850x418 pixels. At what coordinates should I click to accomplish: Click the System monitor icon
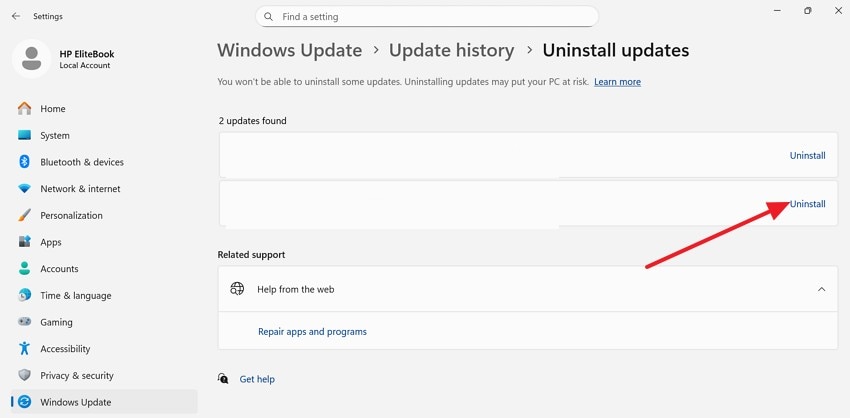pyautogui.click(x=24, y=135)
